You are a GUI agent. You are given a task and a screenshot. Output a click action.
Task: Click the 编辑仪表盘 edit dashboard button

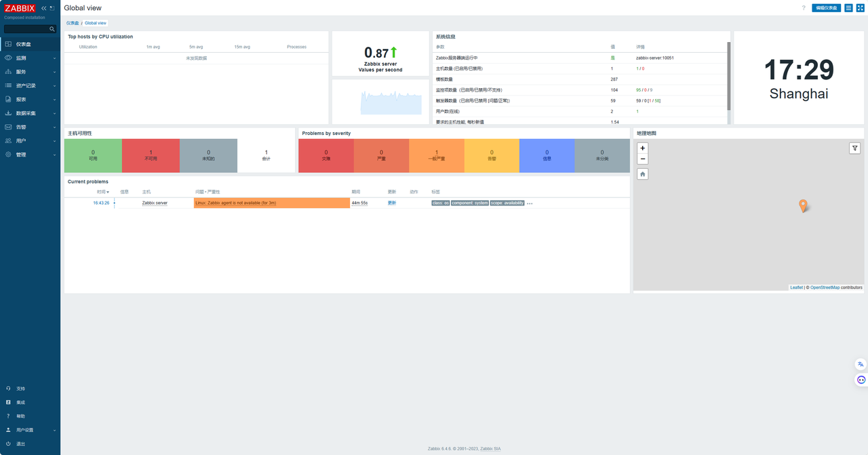(826, 8)
